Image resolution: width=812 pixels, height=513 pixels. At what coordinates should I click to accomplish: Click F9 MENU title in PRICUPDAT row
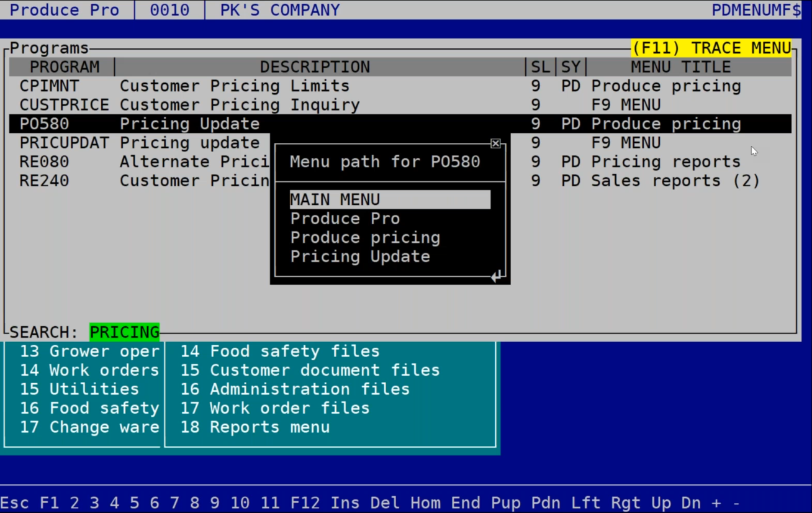tap(626, 143)
